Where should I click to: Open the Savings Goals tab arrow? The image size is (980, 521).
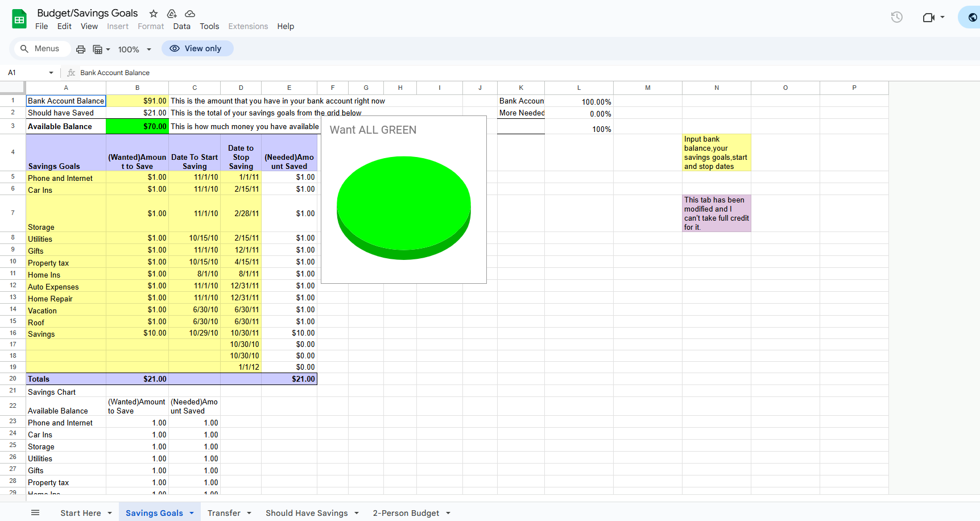192,513
